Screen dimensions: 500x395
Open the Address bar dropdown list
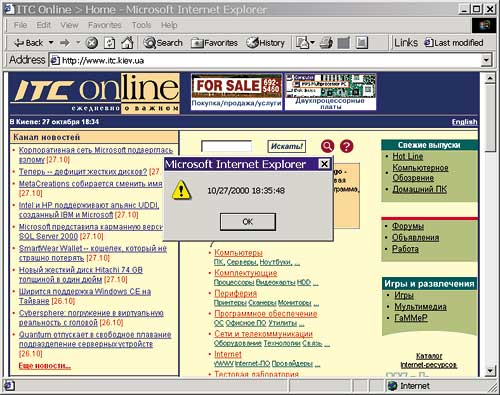pyautogui.click(x=486, y=60)
